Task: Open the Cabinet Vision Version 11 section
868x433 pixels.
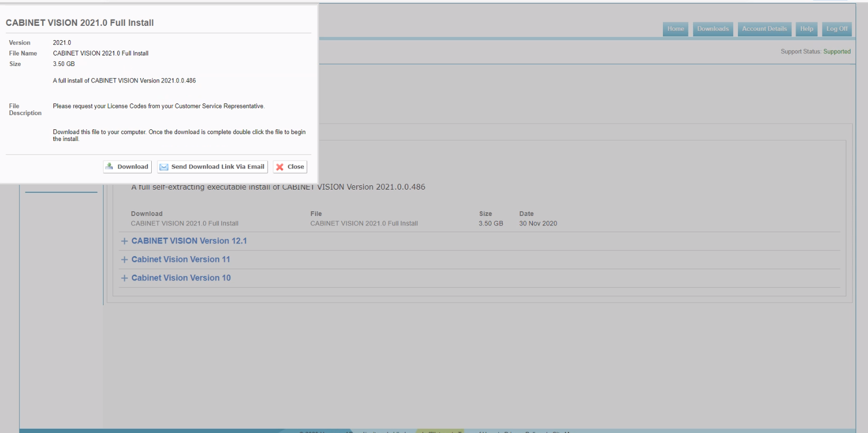Action: (x=181, y=259)
